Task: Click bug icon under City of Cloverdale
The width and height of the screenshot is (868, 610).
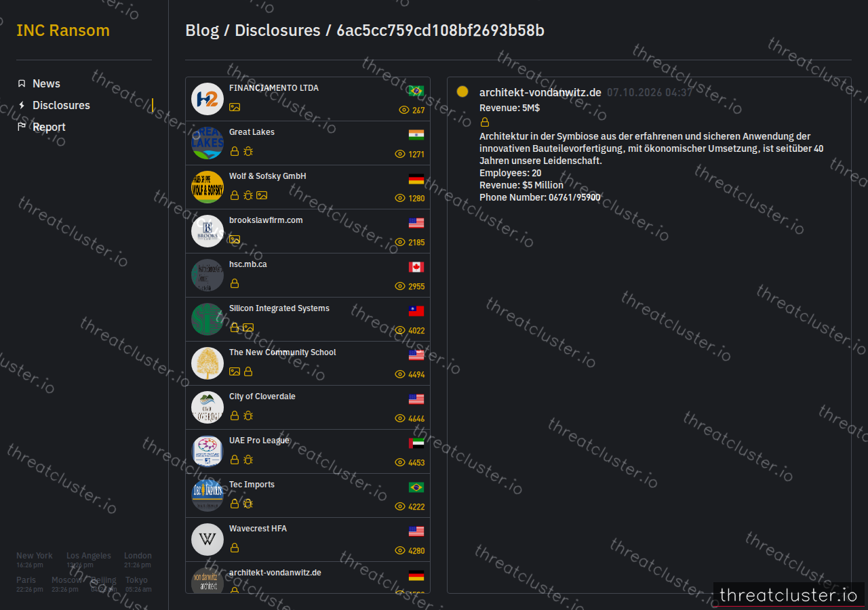Action: tap(248, 415)
